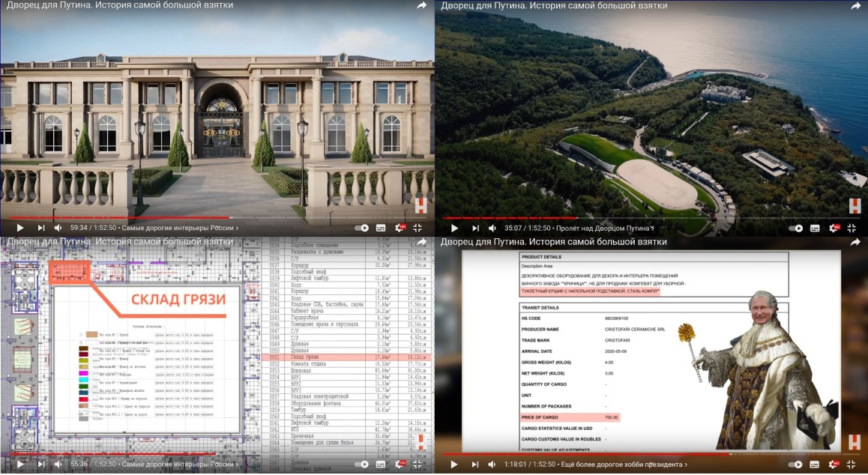Click the 1:18:01 / 1:52:50 time display
Viewport: 868px width, 475px height.
[530, 465]
